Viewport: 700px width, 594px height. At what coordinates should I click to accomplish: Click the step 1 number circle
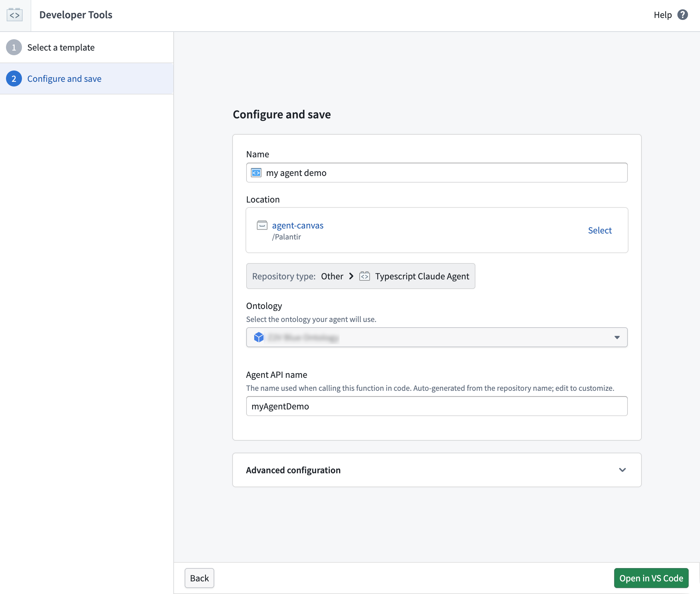pos(14,48)
